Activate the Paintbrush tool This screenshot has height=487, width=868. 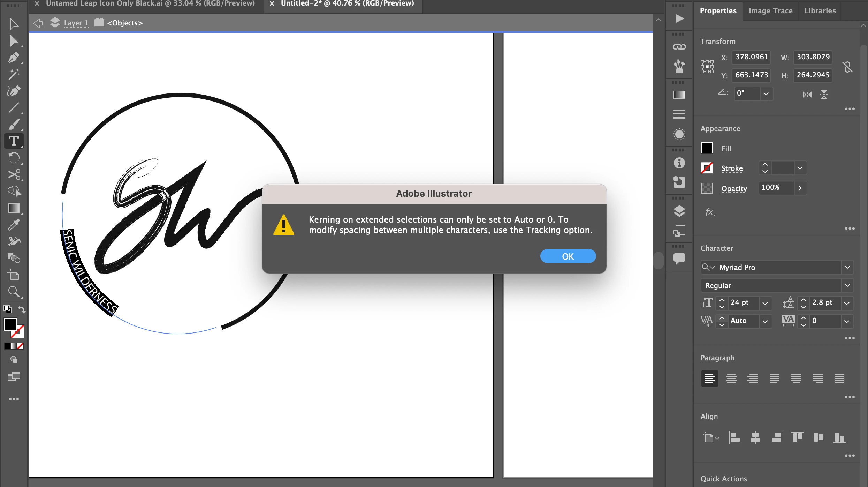[x=14, y=125]
